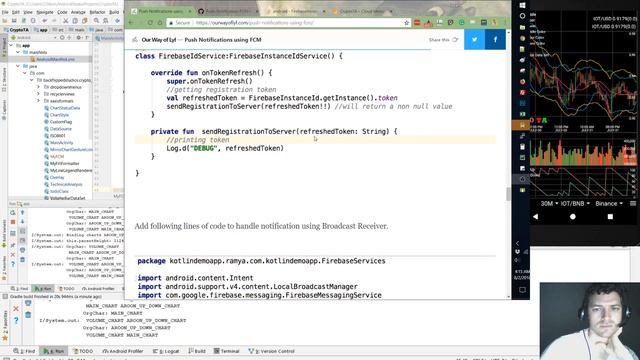Collapse the java folder
The image size is (640, 360).
(x=18, y=66)
